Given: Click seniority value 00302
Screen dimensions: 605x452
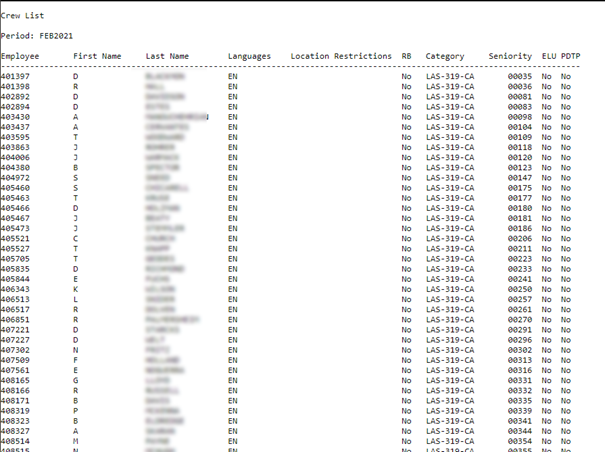Looking at the screenshot, I should [520, 350].
